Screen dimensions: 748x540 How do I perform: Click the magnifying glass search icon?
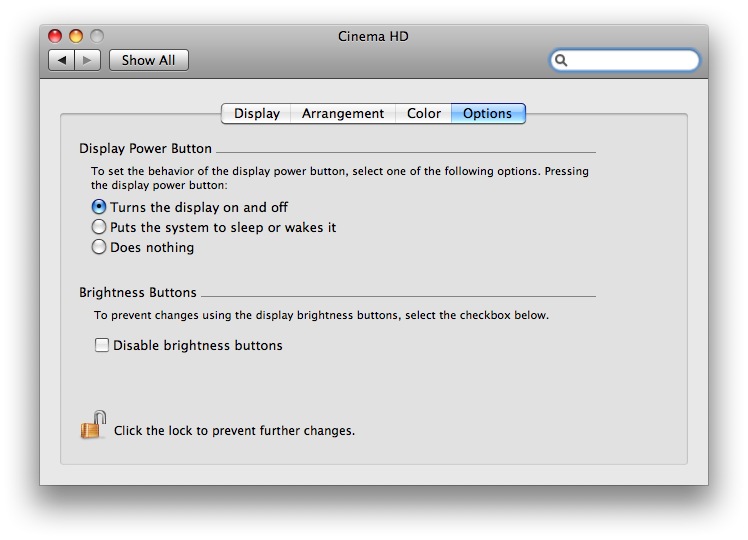click(562, 60)
